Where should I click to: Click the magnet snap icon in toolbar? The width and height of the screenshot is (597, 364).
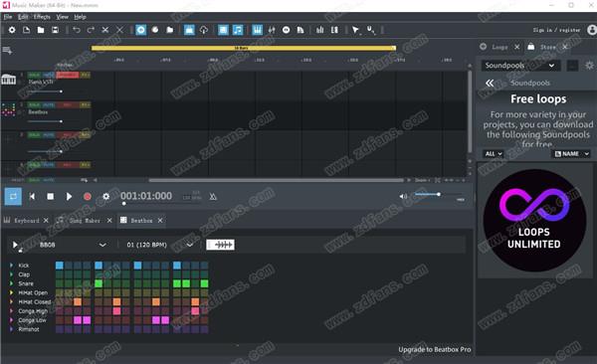coord(370,30)
